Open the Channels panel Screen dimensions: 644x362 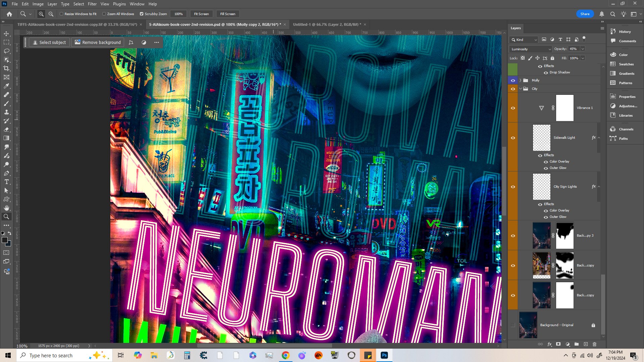point(626,129)
